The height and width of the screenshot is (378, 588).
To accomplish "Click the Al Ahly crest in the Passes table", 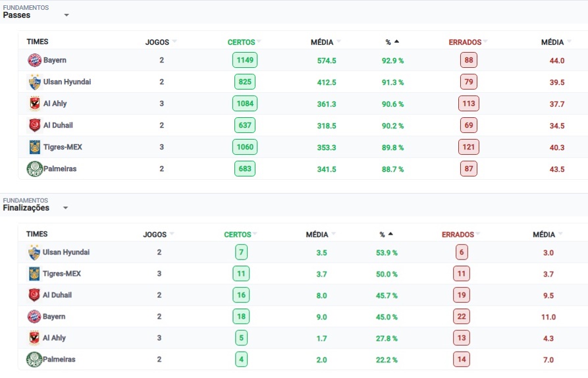I will pyautogui.click(x=34, y=103).
